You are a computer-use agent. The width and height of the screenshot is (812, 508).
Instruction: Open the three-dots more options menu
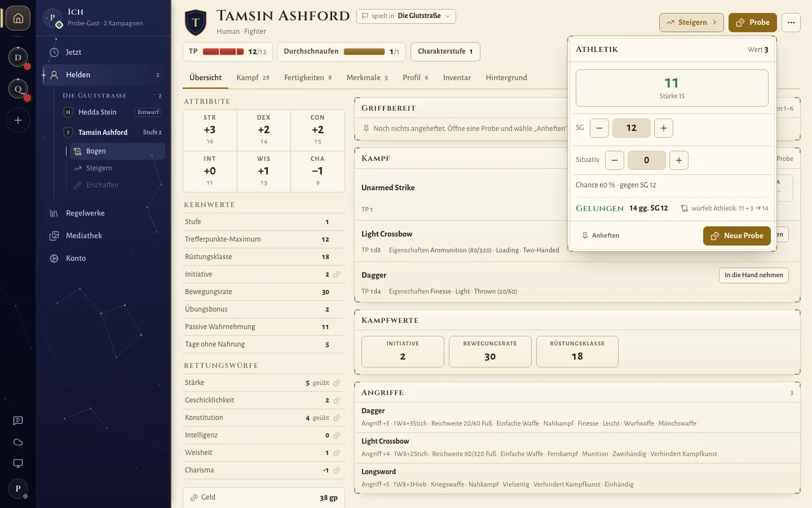[x=791, y=23]
